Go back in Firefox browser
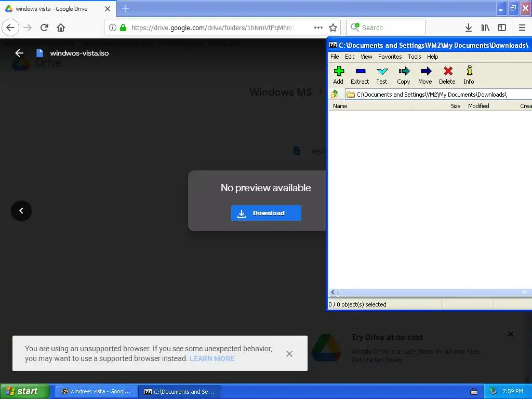Image resolution: width=532 pixels, height=399 pixels. pyautogui.click(x=10, y=28)
